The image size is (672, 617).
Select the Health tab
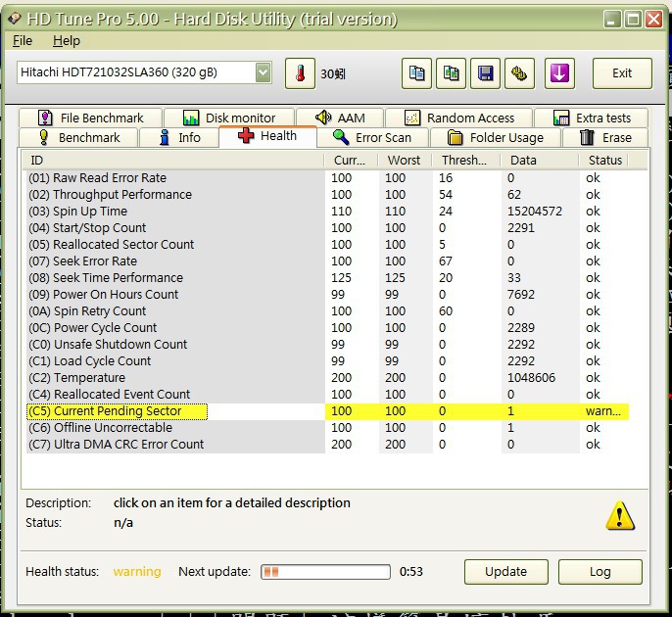[x=267, y=136]
